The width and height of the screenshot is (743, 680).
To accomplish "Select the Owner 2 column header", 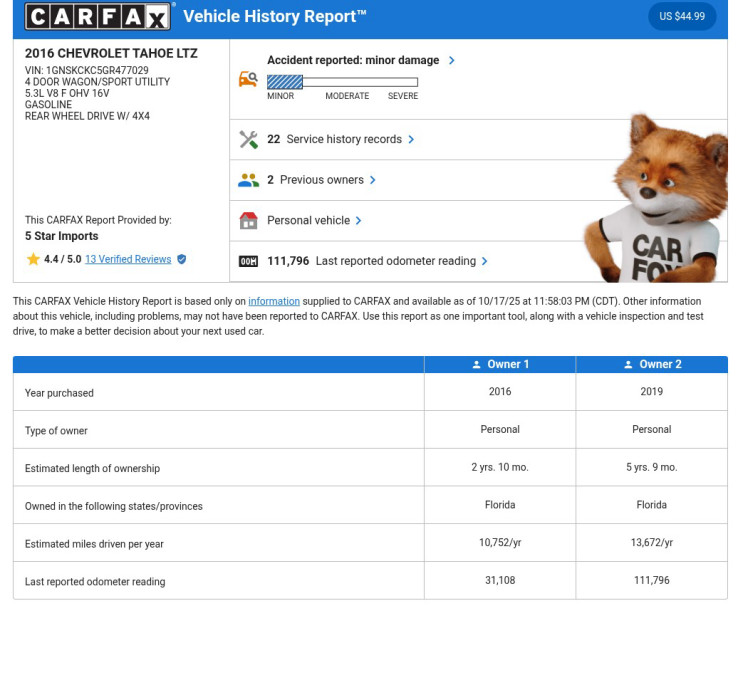I will coord(651,365).
